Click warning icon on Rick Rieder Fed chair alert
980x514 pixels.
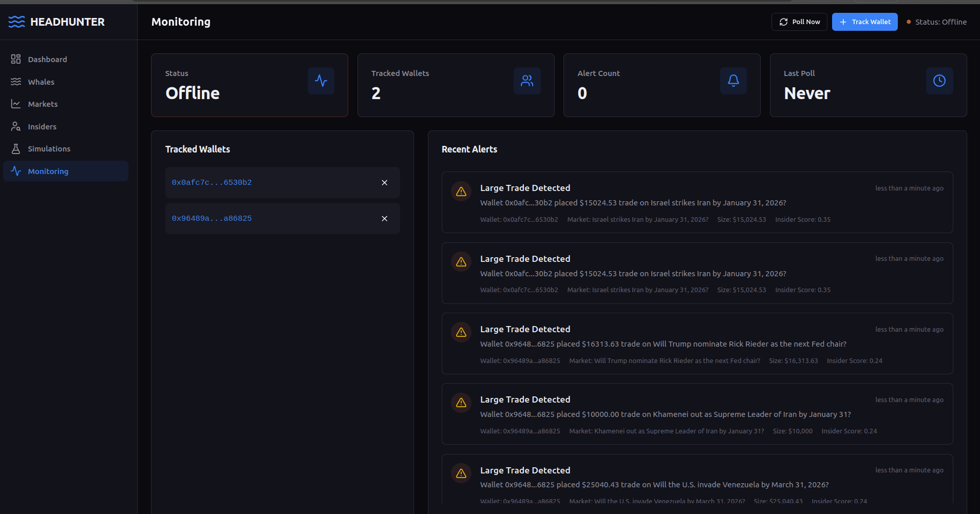click(461, 332)
